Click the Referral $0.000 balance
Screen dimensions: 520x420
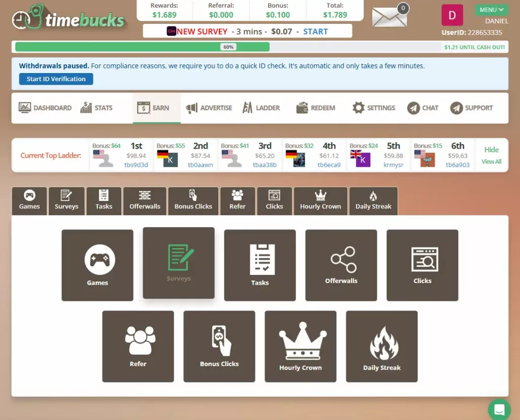pyautogui.click(x=221, y=15)
